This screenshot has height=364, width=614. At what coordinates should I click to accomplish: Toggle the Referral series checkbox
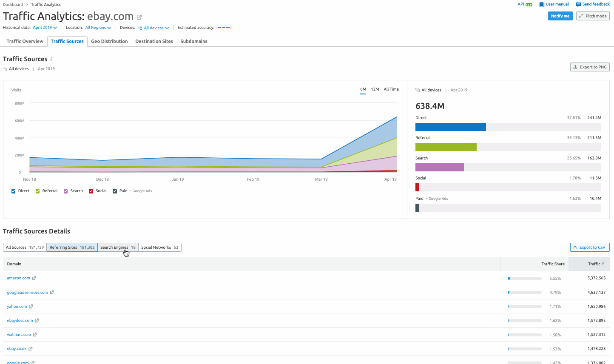coord(38,191)
